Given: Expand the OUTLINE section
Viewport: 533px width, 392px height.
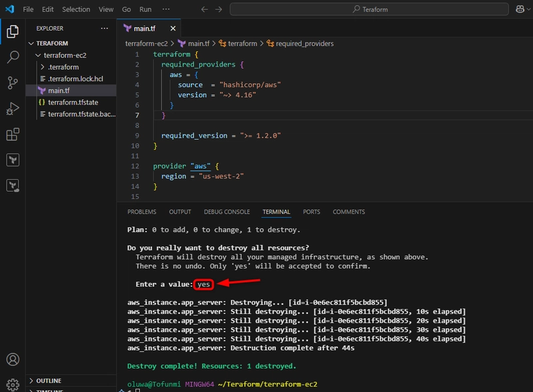Looking at the screenshot, I should 31,381.
